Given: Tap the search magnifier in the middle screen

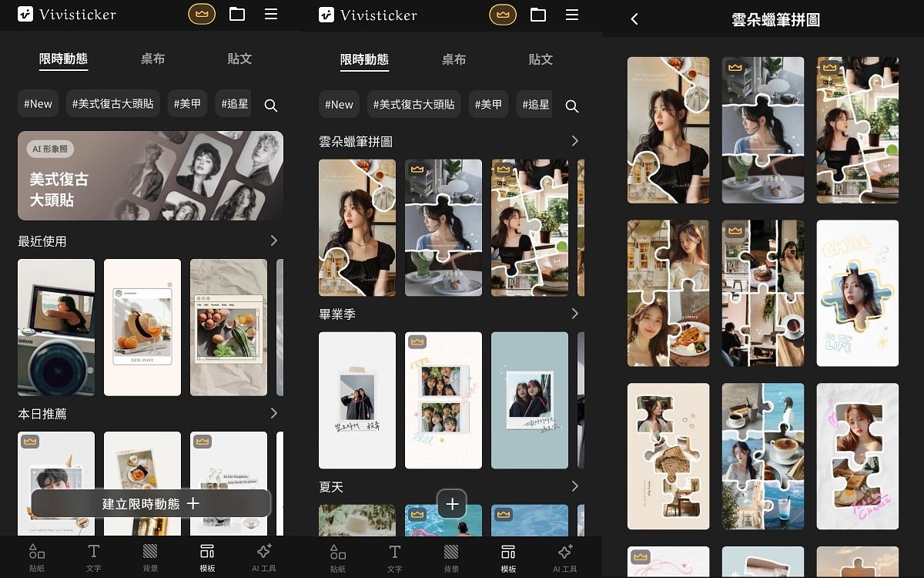Looking at the screenshot, I should click(571, 106).
